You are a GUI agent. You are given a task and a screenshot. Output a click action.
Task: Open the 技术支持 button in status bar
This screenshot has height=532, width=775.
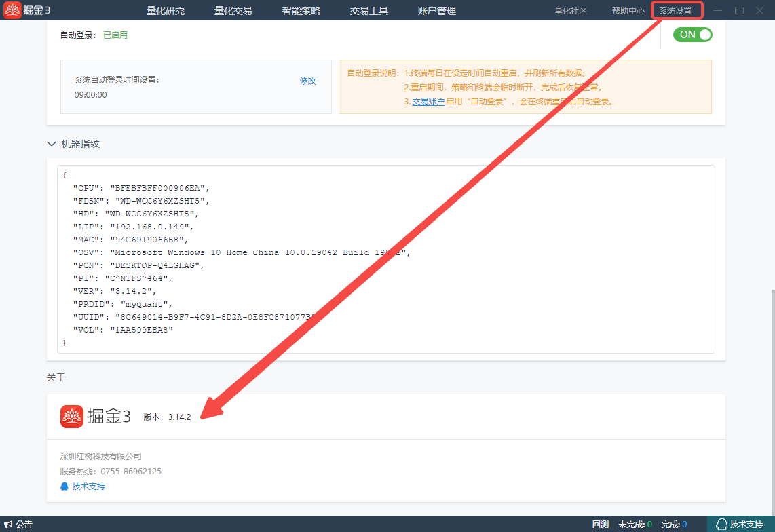741,524
